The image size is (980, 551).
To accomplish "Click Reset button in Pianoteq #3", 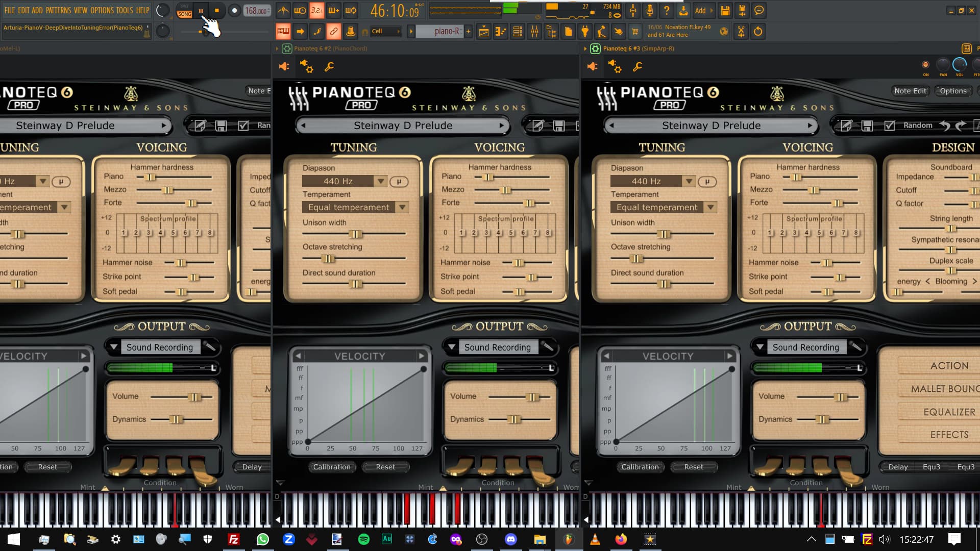I will tap(694, 467).
